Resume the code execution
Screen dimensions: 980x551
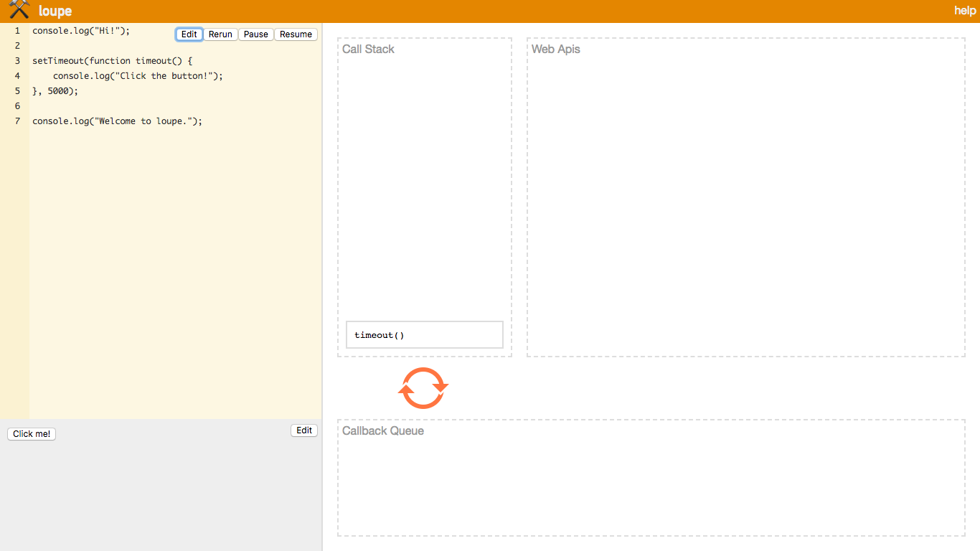pyautogui.click(x=296, y=34)
